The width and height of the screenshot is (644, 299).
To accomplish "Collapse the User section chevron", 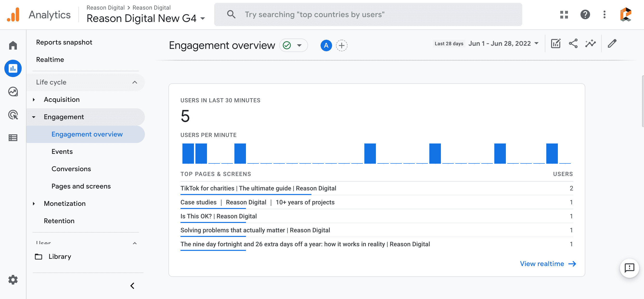I will click(x=135, y=243).
